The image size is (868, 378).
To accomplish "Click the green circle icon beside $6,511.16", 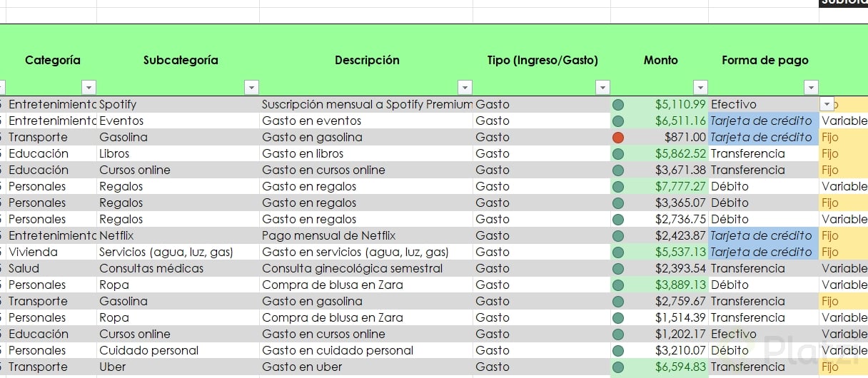I will [x=618, y=121].
